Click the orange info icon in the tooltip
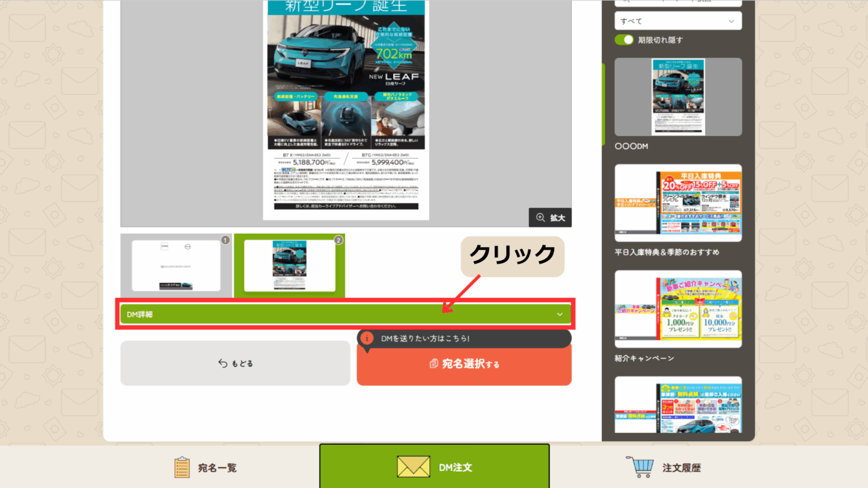Screen dimensions: 868x488 (x=367, y=338)
